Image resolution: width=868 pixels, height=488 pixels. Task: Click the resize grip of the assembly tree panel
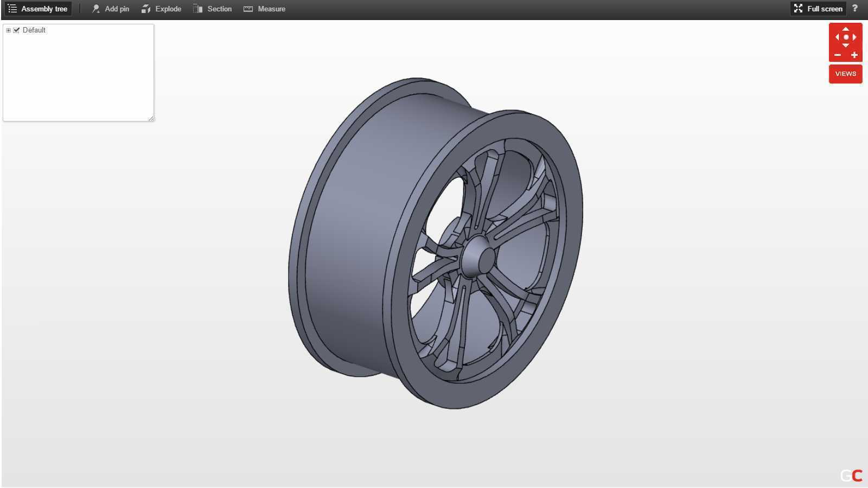tap(151, 118)
